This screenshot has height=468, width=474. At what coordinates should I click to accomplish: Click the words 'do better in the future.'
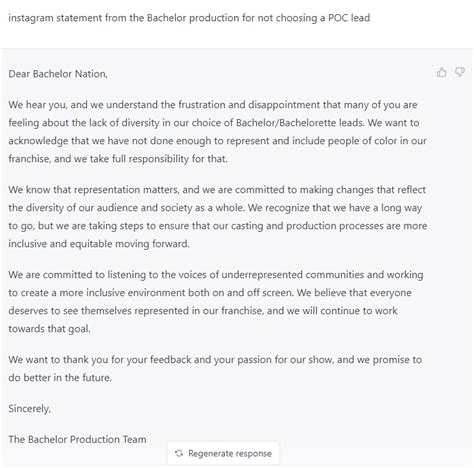(60, 378)
